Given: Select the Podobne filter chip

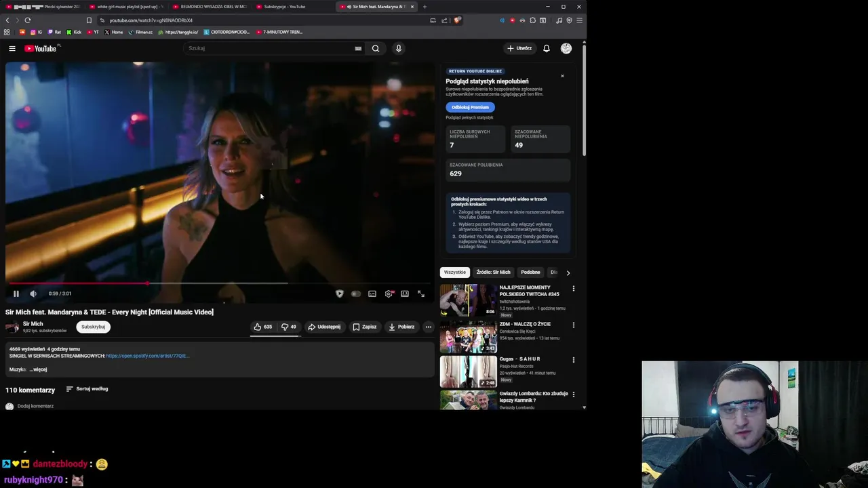Looking at the screenshot, I should click(x=530, y=272).
